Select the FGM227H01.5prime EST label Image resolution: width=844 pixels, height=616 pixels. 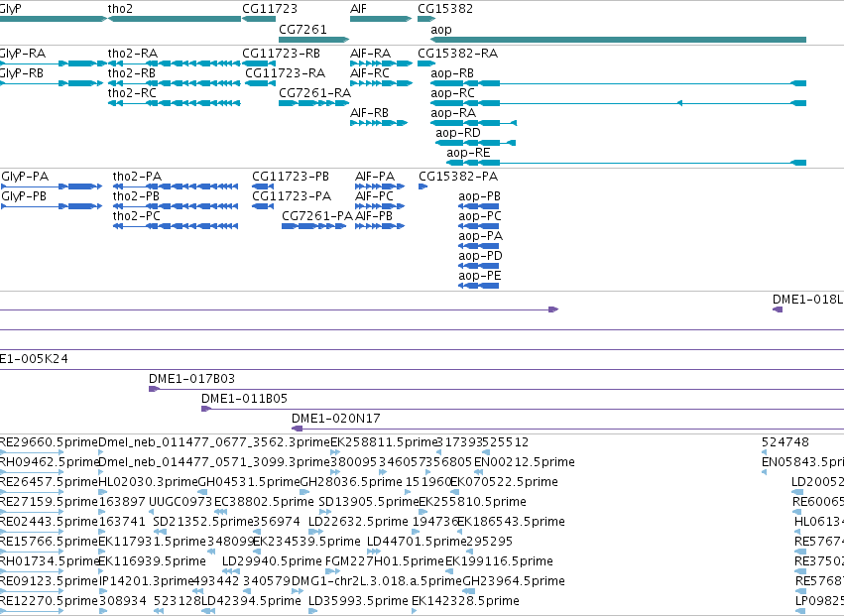click(385, 561)
